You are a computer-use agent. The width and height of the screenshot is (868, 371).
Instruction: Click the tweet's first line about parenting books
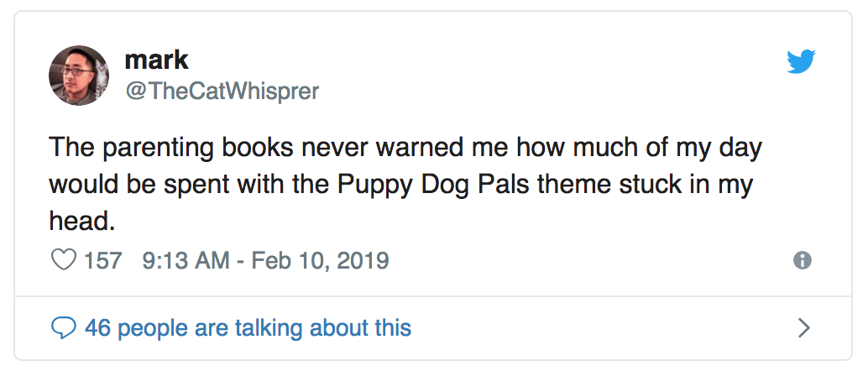pos(405,149)
